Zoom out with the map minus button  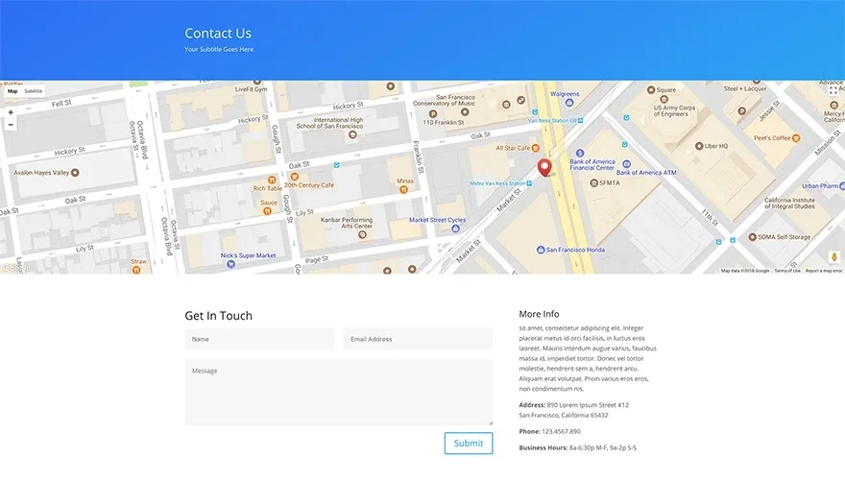[x=11, y=125]
